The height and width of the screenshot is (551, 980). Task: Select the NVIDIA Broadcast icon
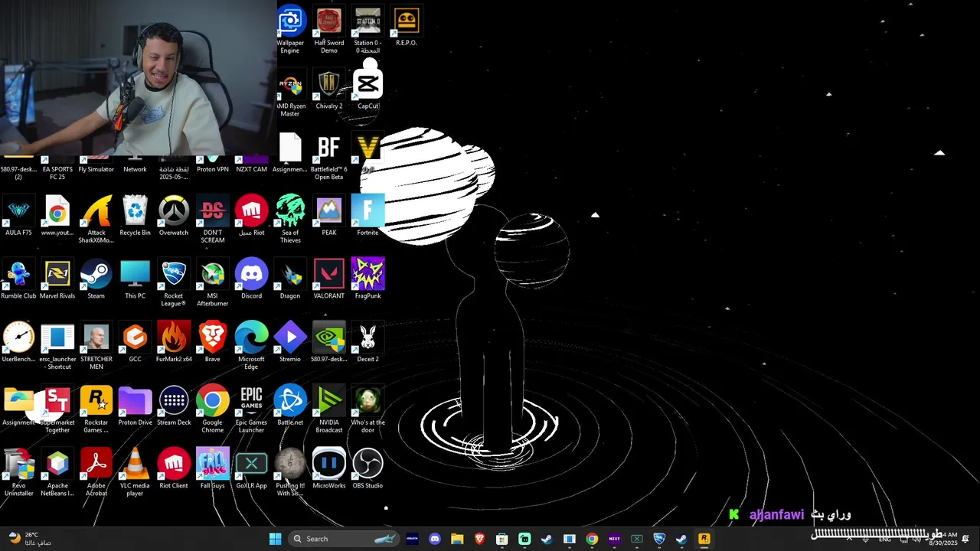tap(329, 410)
